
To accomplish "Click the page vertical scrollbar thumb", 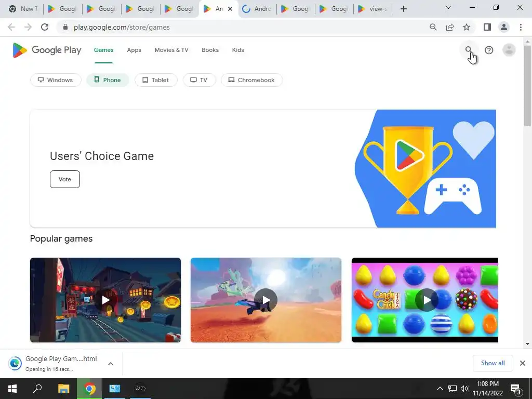I will [527, 86].
